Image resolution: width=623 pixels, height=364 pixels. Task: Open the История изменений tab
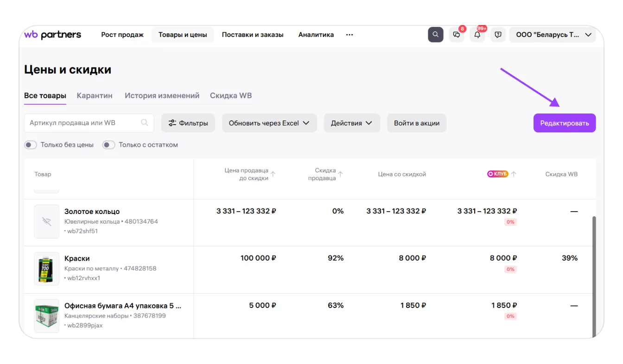tap(162, 96)
